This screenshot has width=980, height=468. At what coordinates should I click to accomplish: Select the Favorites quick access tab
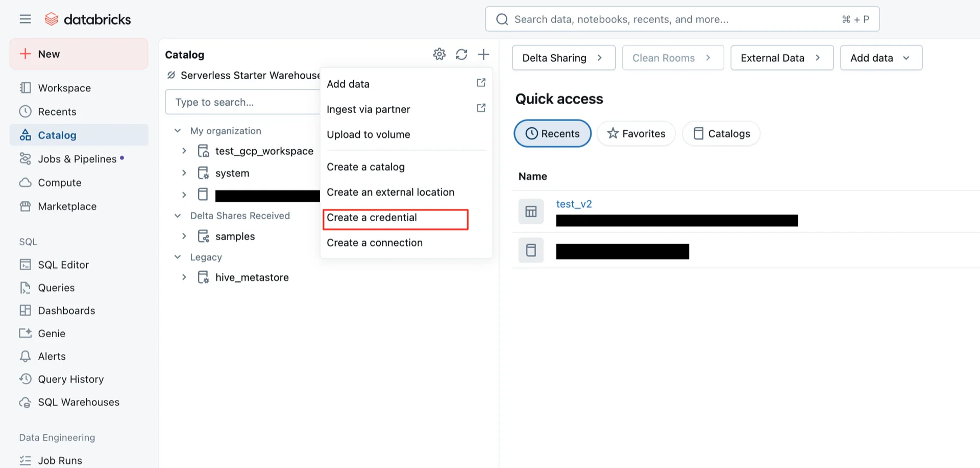pos(636,133)
